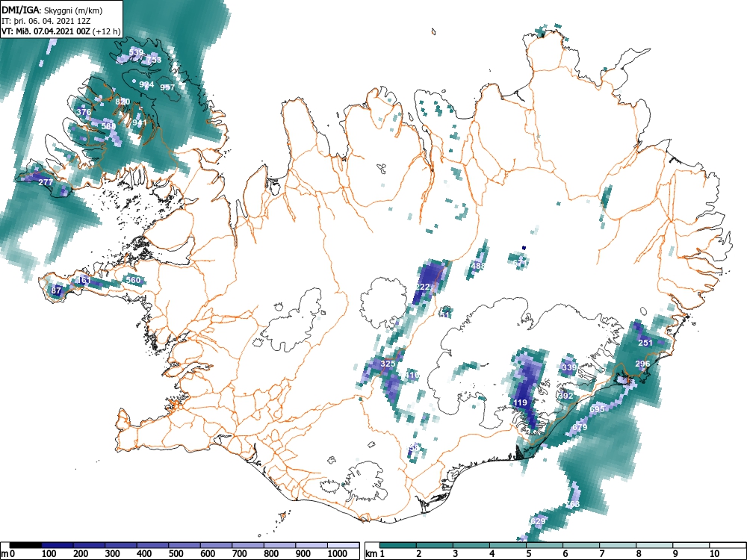747x560 pixels.
Task: Click visibility value 87 on Snæfellsnes tip
Action: pos(56,290)
